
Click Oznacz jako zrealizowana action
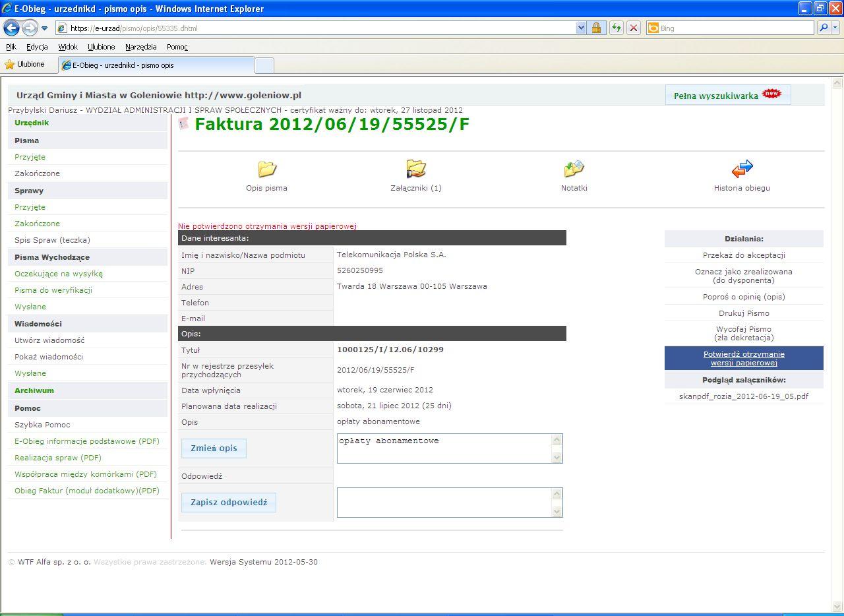(x=744, y=276)
